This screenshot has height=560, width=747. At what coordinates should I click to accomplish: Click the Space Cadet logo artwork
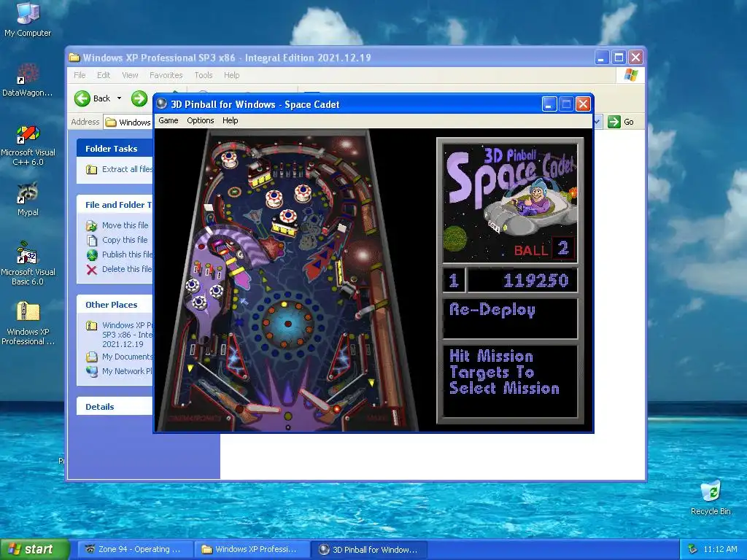(510, 204)
